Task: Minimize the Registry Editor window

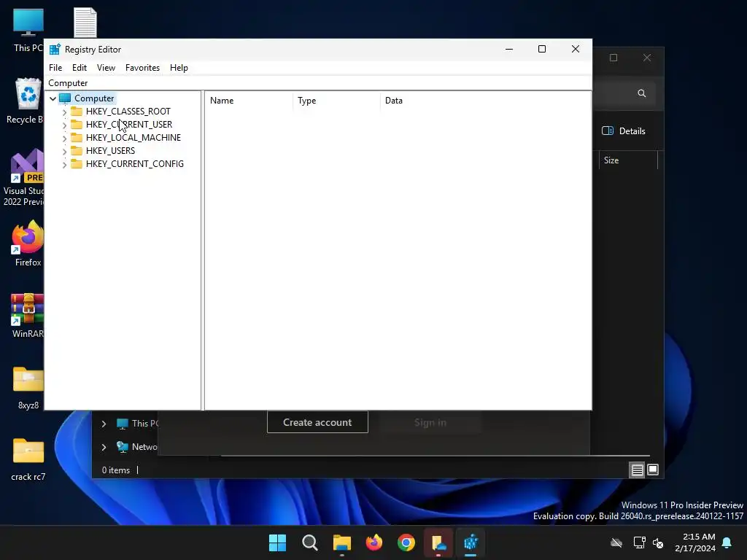Action: tap(508, 49)
